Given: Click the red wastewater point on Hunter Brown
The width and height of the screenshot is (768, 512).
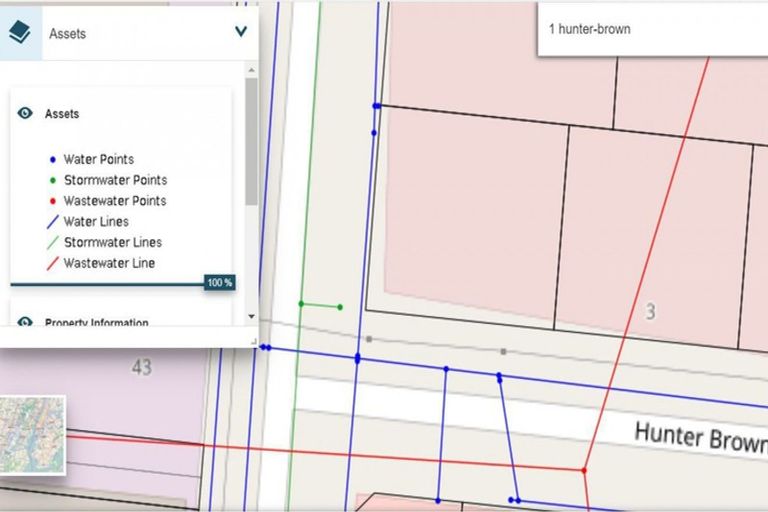Looking at the screenshot, I should tap(584, 469).
